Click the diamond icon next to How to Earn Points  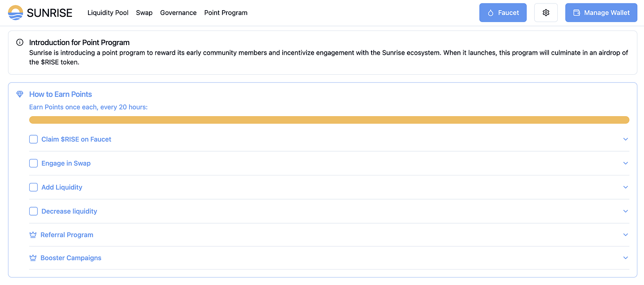click(x=19, y=94)
